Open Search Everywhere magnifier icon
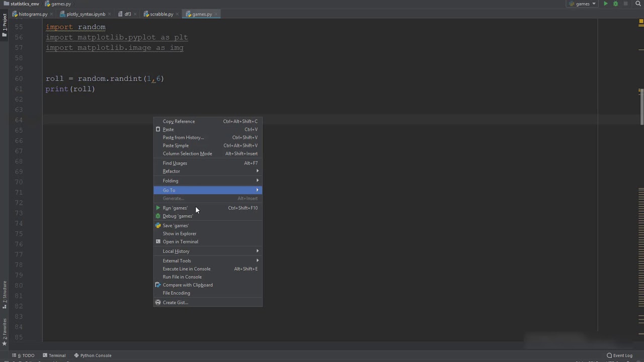This screenshot has width=644, height=362. tap(638, 4)
